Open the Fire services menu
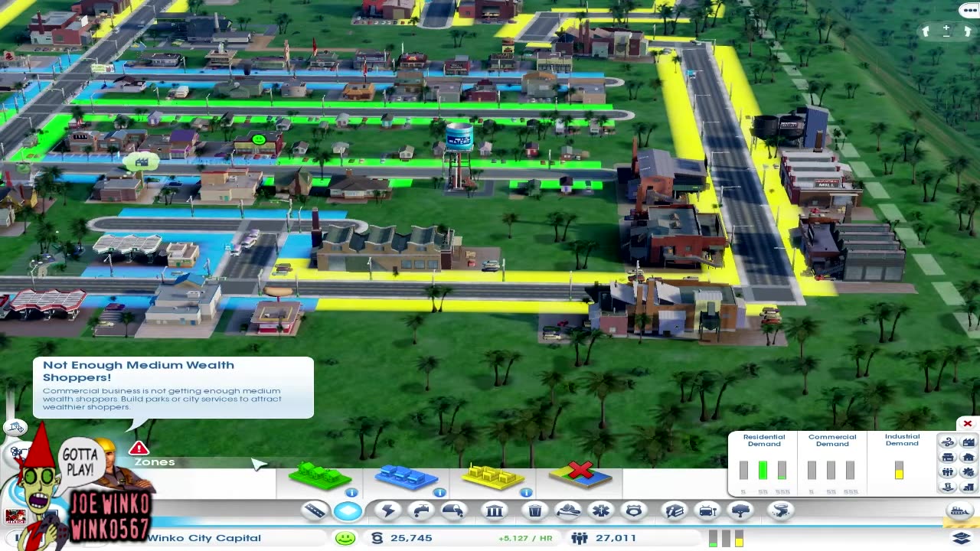 568,510
